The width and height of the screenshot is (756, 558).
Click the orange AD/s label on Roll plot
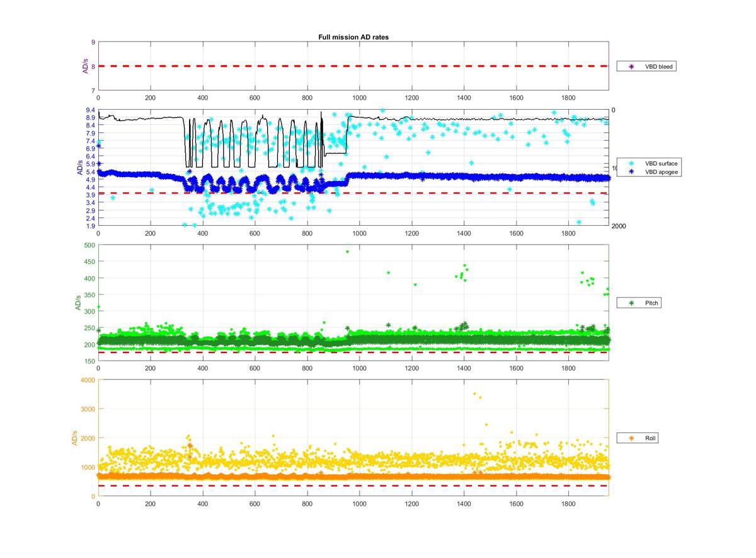(74, 438)
